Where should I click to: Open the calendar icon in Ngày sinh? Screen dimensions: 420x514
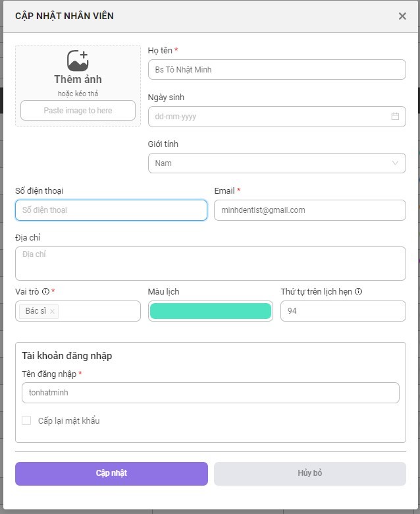tap(395, 117)
